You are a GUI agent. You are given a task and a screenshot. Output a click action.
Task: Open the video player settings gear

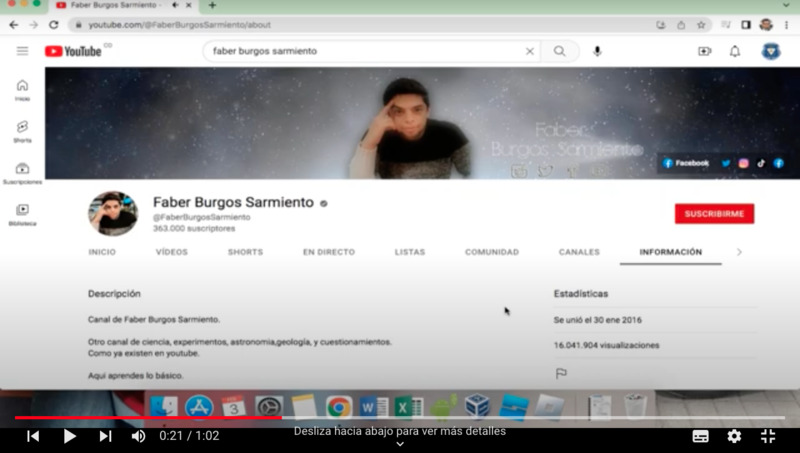pyautogui.click(x=734, y=436)
